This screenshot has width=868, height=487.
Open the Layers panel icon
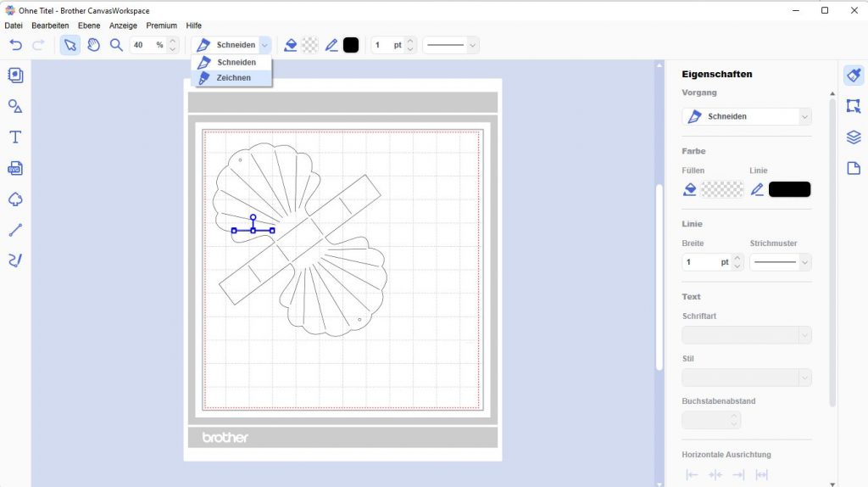click(x=854, y=137)
